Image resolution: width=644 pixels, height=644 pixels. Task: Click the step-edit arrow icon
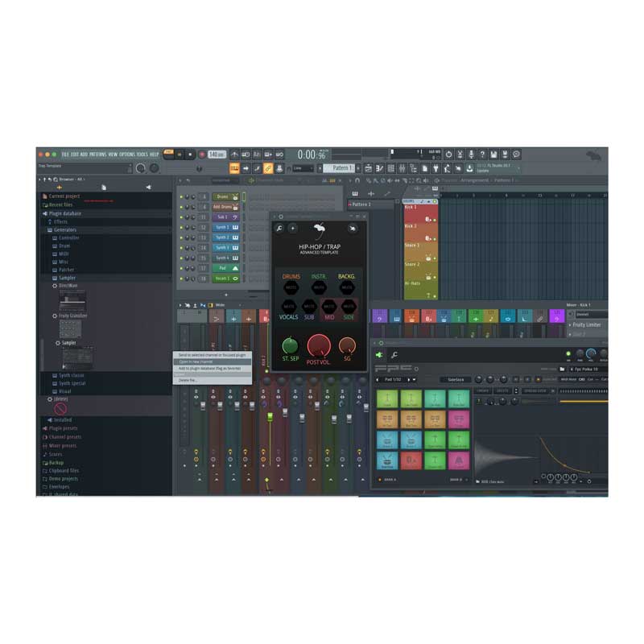pyautogui.click(x=246, y=168)
